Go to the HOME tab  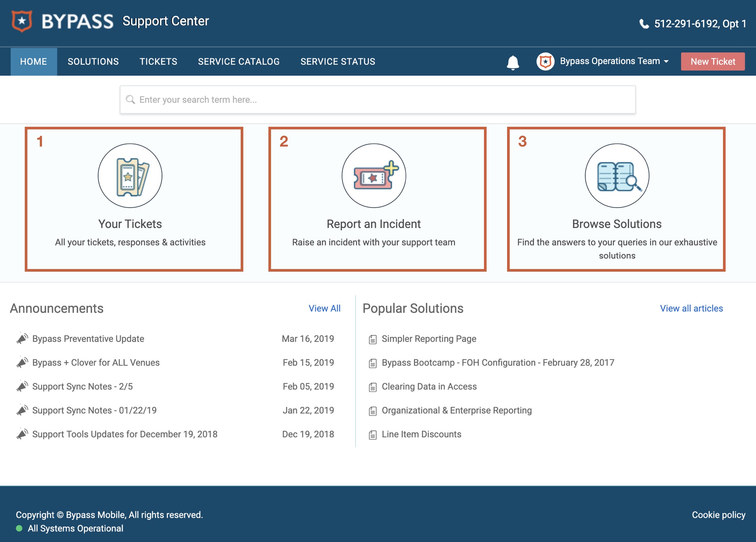[x=34, y=62]
